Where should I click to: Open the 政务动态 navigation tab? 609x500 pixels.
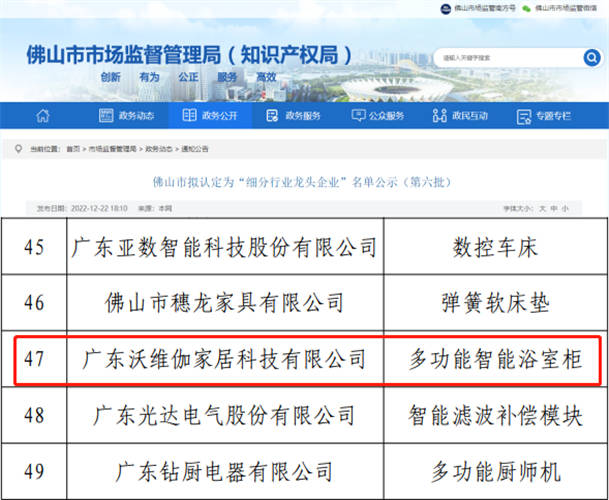(x=126, y=115)
